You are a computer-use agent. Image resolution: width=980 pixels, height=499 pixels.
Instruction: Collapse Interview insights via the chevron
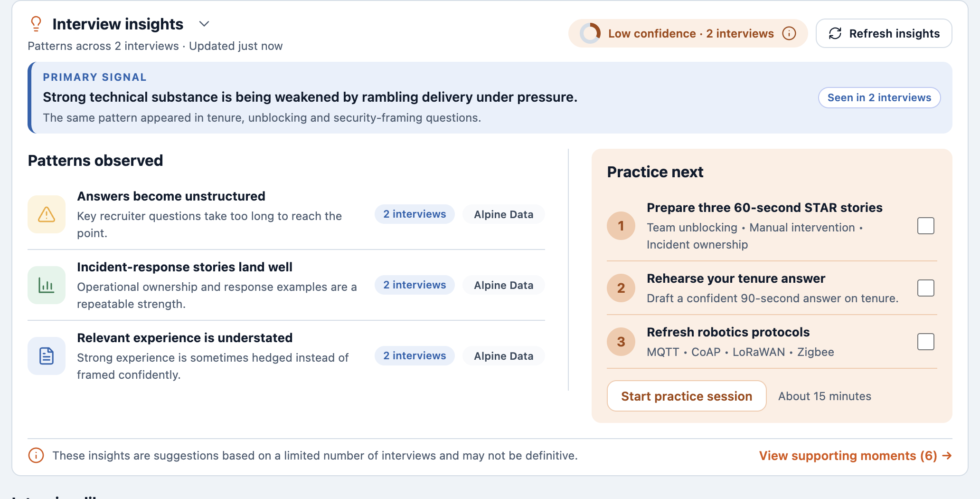coord(204,24)
